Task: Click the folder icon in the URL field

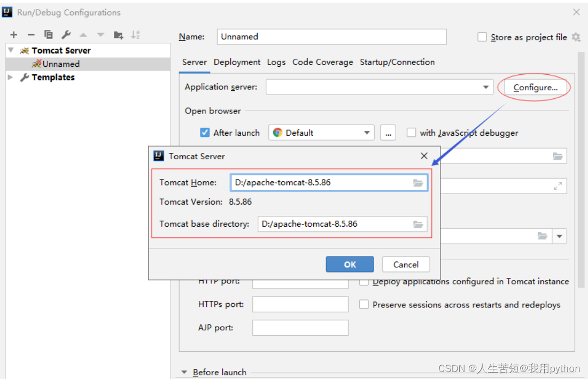Action: pos(558,156)
